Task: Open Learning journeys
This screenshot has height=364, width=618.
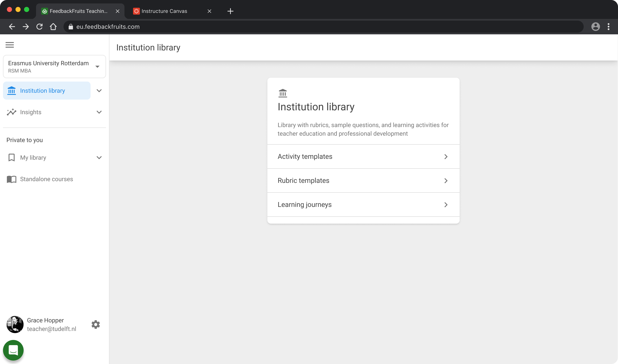Action: coord(363,205)
